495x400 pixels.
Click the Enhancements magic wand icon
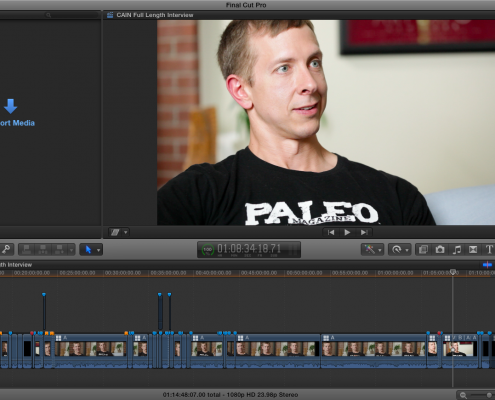pyautogui.click(x=369, y=249)
